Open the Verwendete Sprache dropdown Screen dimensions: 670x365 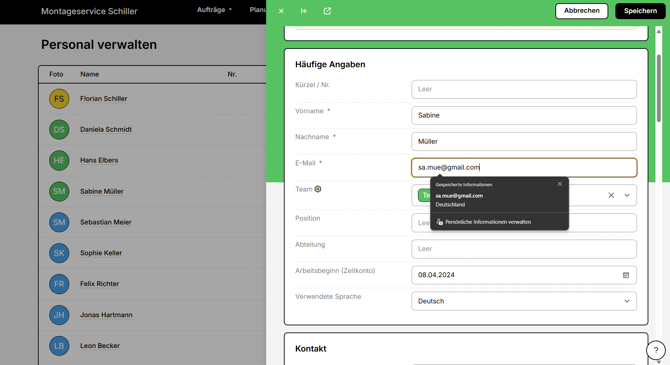(x=524, y=301)
